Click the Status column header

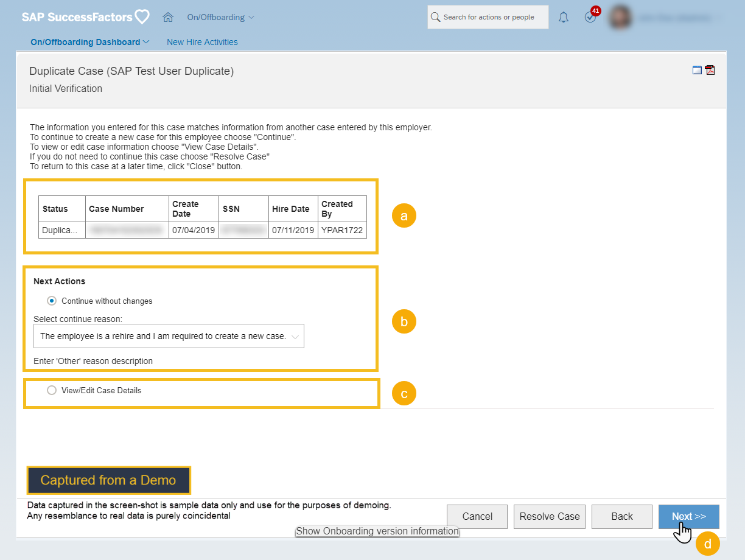pos(62,209)
